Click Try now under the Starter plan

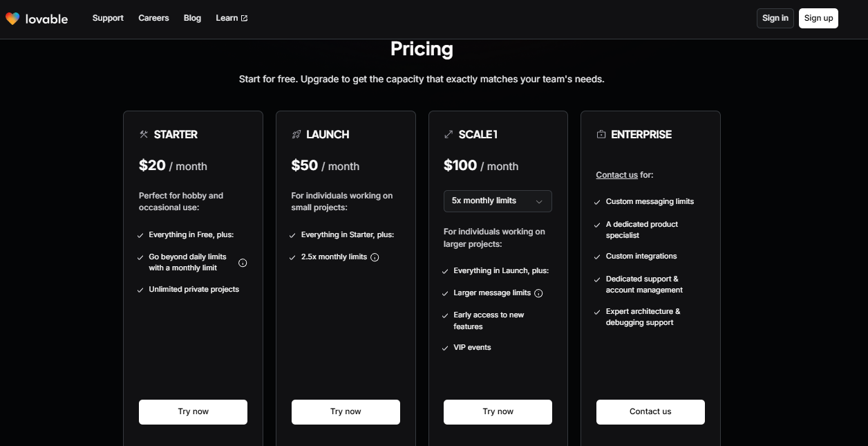(193, 411)
